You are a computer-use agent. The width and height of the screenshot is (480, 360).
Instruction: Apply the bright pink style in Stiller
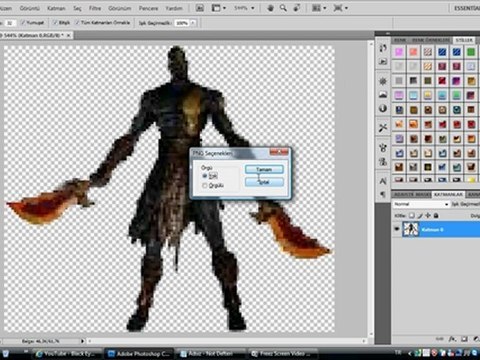[x=399, y=52]
